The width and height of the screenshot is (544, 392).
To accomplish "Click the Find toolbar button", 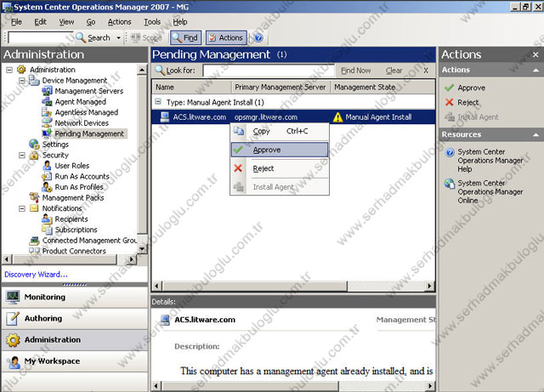I will tap(185, 37).
